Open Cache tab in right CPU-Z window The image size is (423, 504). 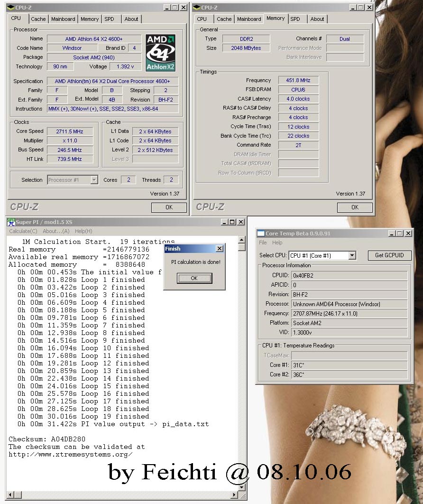pos(224,19)
